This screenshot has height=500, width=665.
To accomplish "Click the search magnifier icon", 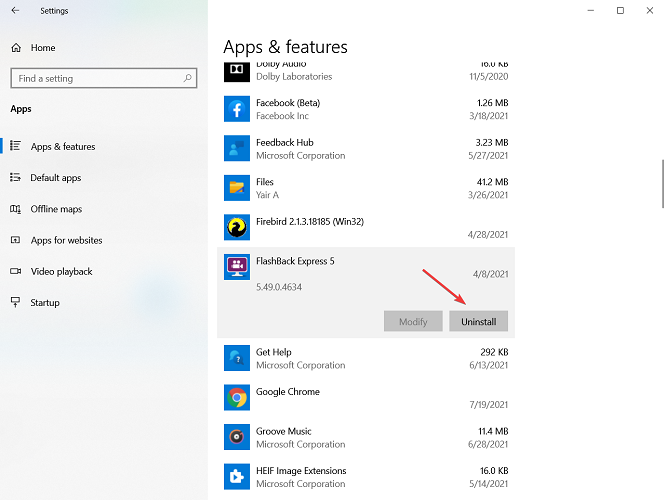I will (x=187, y=78).
